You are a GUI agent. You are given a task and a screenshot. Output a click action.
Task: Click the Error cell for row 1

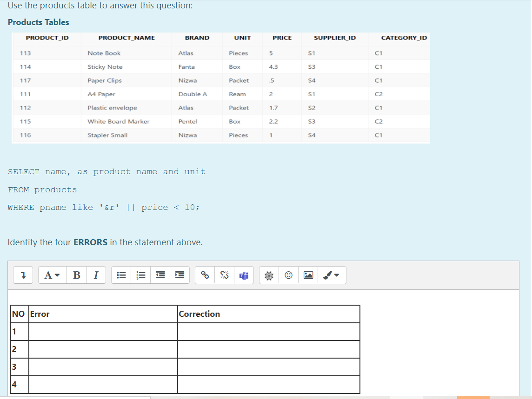tap(103, 332)
